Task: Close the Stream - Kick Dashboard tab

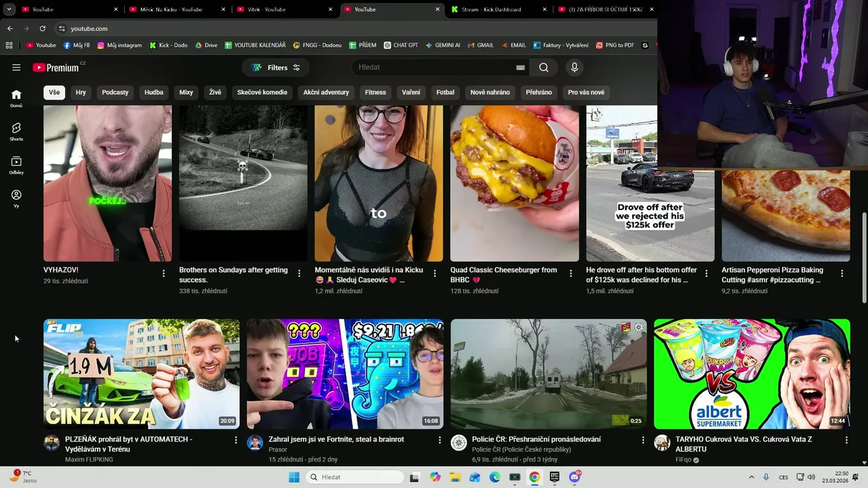Action: tap(545, 9)
